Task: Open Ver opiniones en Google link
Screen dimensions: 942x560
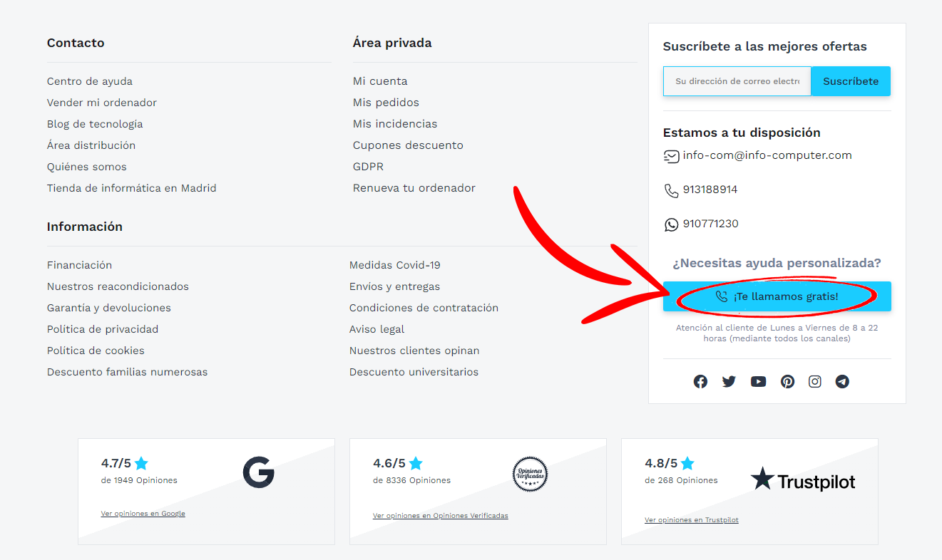Action: pos(143,514)
